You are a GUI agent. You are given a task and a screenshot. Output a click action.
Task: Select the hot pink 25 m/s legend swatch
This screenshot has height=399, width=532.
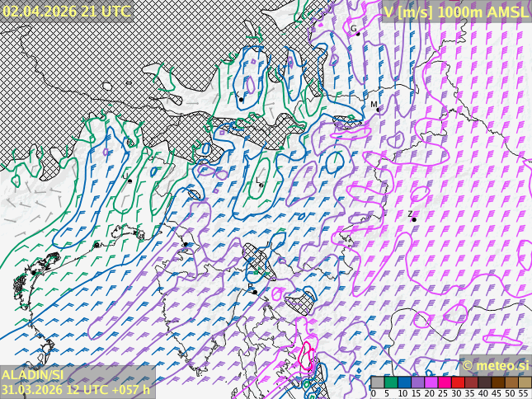444,383
